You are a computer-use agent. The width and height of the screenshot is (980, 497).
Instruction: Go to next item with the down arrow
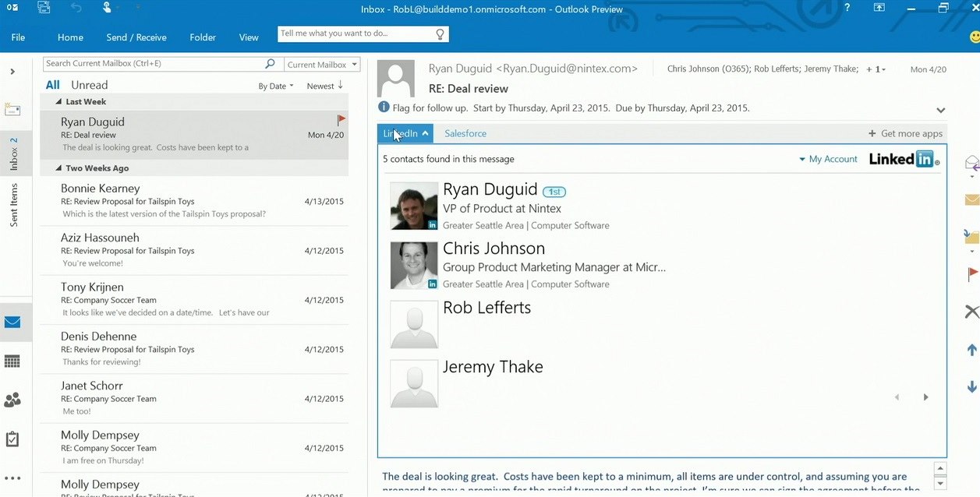point(971,386)
